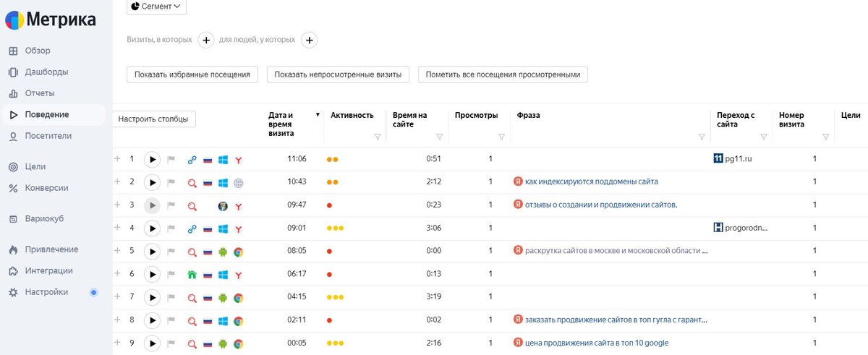Click Yandex browser icon in visit 4
Screen dimensions: 868x355
(238, 229)
